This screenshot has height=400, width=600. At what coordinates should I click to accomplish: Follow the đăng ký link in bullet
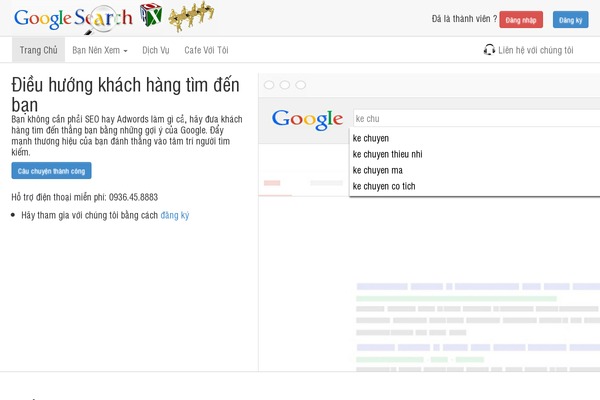coord(174,215)
